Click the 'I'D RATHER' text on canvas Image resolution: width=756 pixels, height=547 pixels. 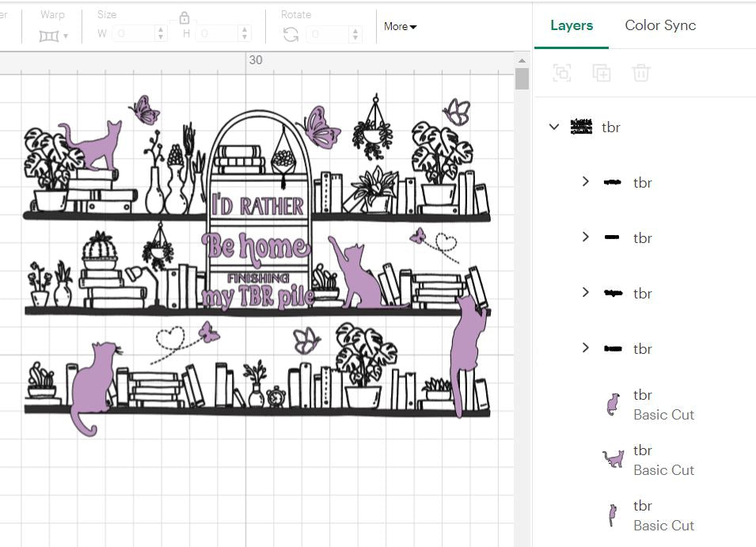(257, 205)
